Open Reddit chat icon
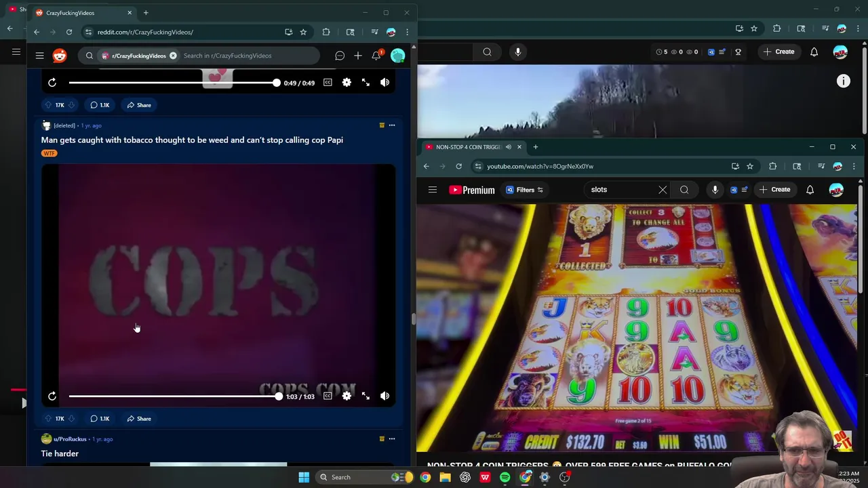868x488 pixels. click(x=340, y=56)
